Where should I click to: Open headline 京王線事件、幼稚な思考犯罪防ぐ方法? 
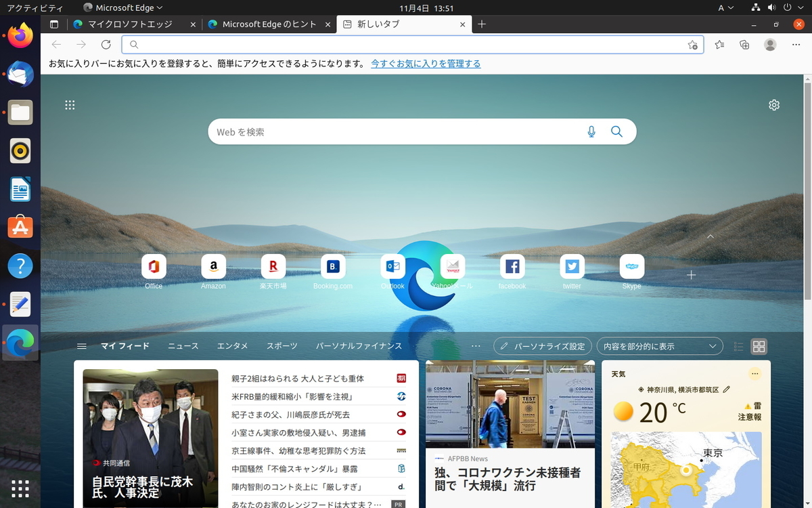[x=298, y=451]
